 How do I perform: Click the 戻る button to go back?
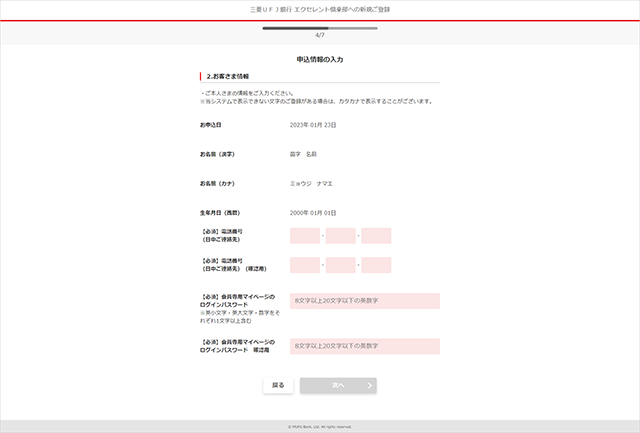tap(278, 385)
